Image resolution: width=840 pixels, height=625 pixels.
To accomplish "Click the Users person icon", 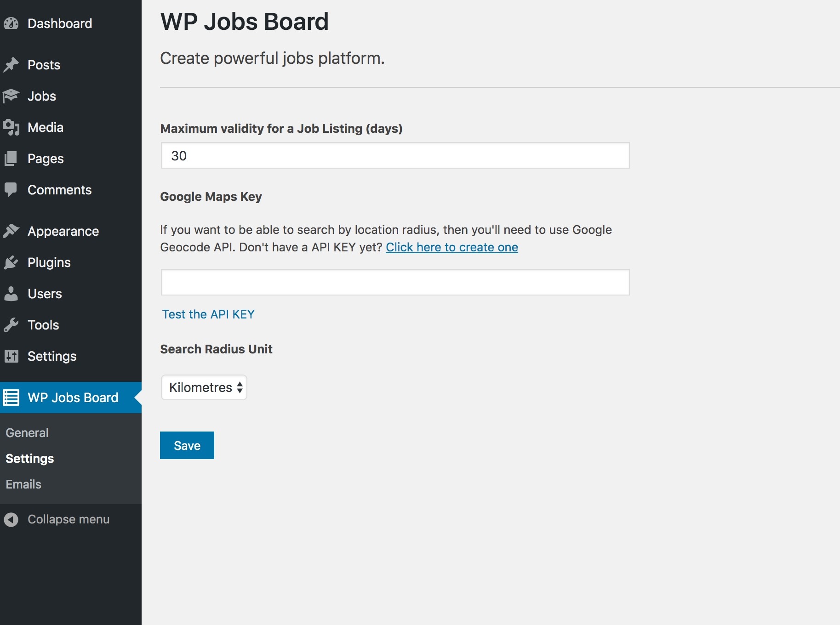I will pyautogui.click(x=11, y=294).
